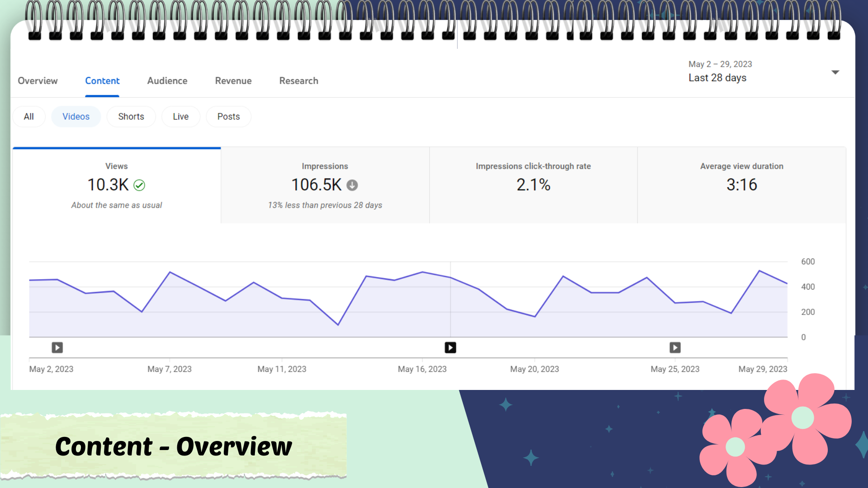Open the Last 28 days period selector
Viewport: 868px width, 488px height.
(x=717, y=78)
